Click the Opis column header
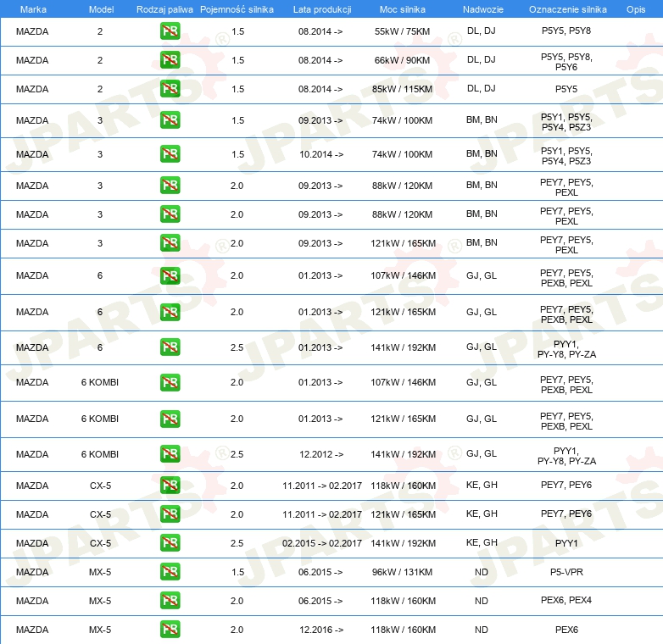Viewport: 663px width, 644px height. point(636,9)
